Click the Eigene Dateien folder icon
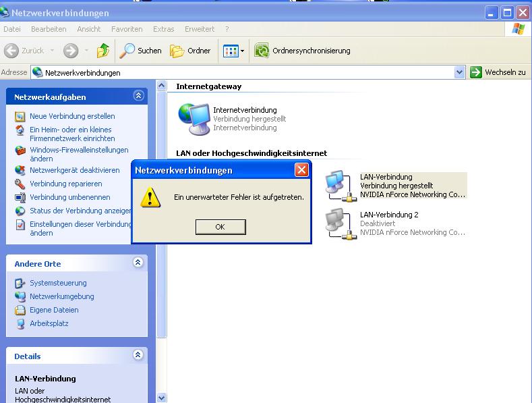The image size is (532, 403). point(20,310)
